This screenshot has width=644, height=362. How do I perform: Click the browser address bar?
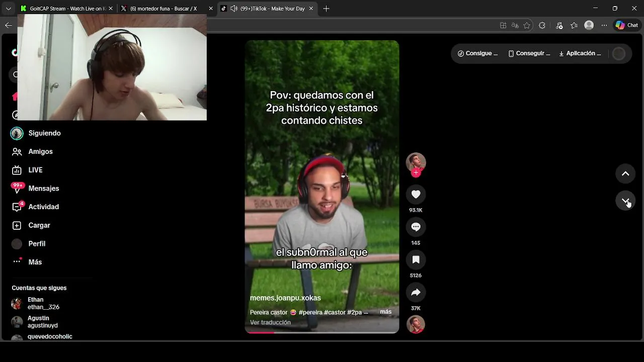352,25
